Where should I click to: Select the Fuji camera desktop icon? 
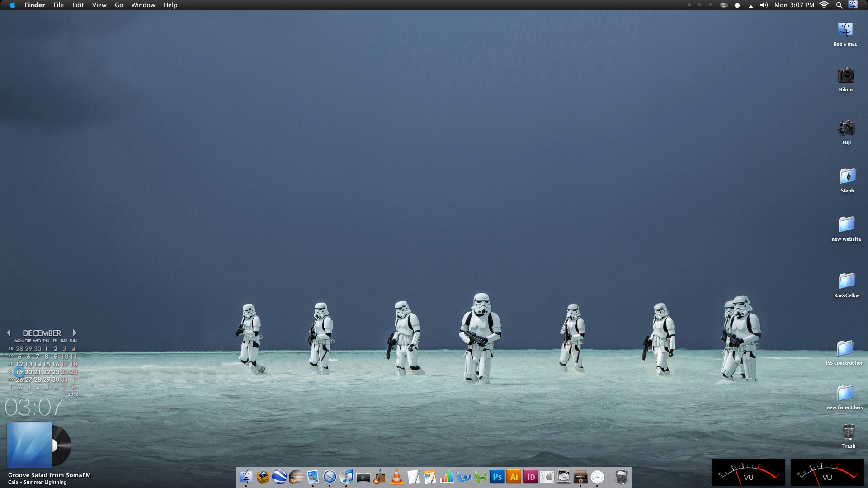click(x=846, y=128)
